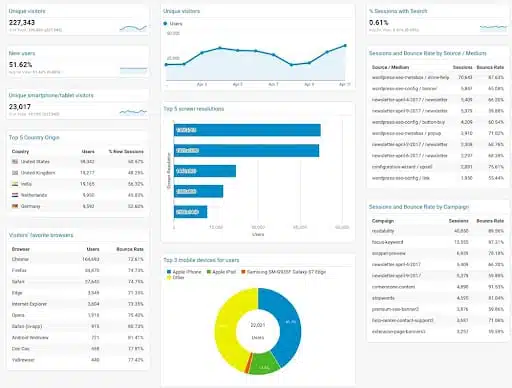The width and height of the screenshot is (512, 388).
Task: Click the last data point on Unique visitors line
Action: (x=345, y=46)
